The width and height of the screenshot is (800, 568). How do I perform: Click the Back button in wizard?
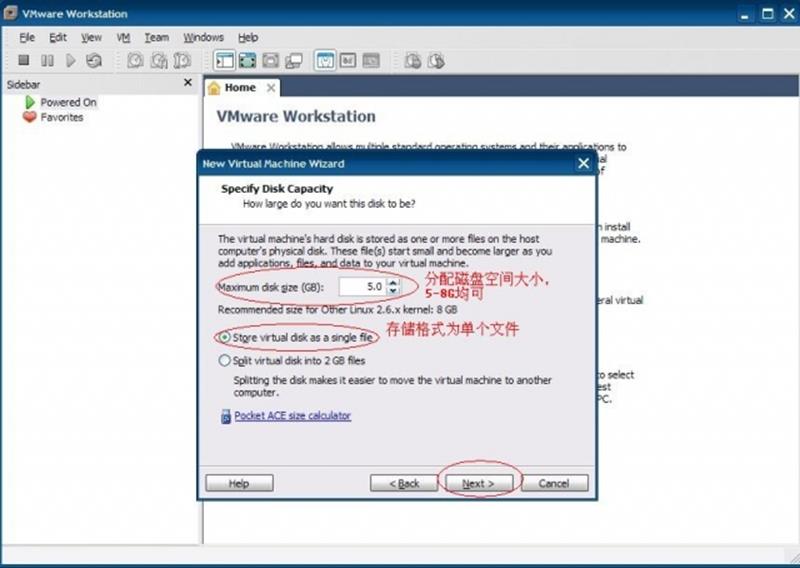click(x=404, y=483)
